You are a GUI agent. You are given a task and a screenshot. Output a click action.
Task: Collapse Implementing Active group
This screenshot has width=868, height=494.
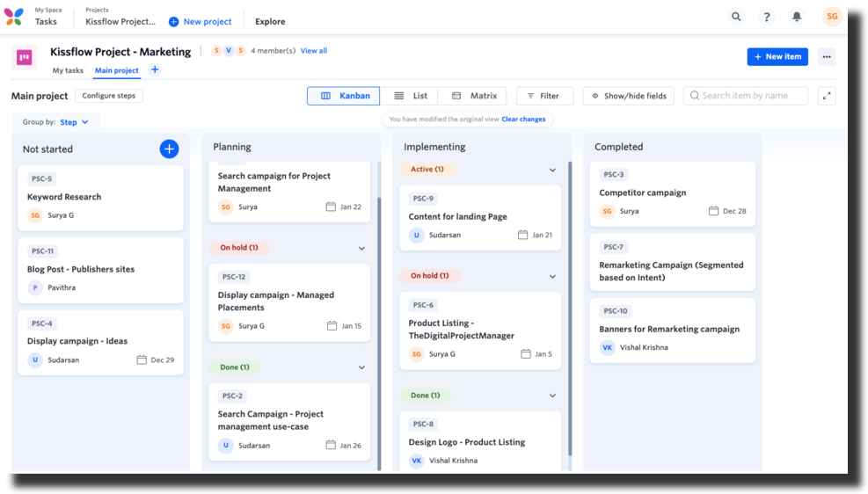(552, 170)
